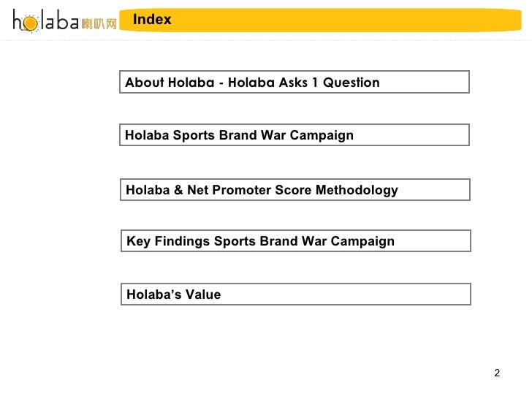This screenshot has width=532, height=399.
Task: Click the word Methodology in third box
Action: 357,190
